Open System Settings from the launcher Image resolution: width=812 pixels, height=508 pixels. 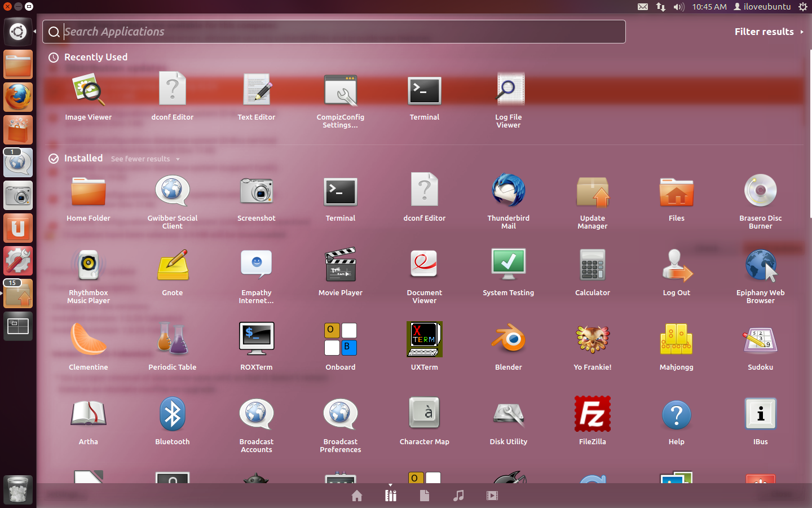tap(18, 261)
